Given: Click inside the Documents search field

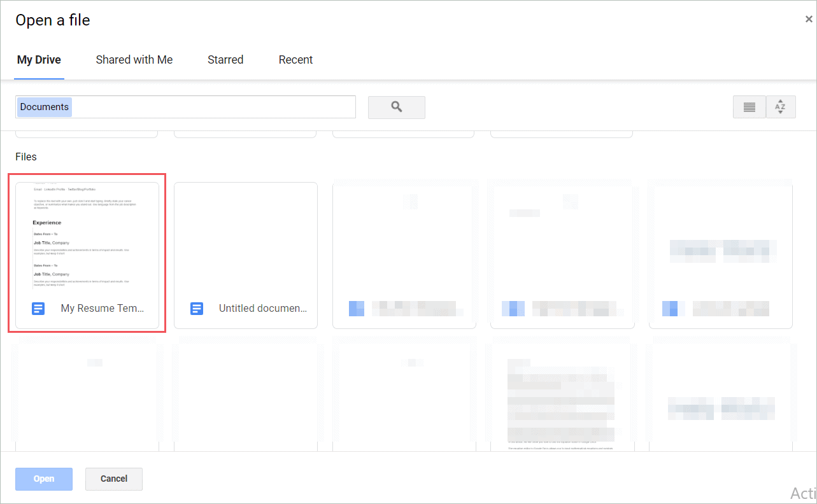Looking at the screenshot, I should [x=185, y=107].
